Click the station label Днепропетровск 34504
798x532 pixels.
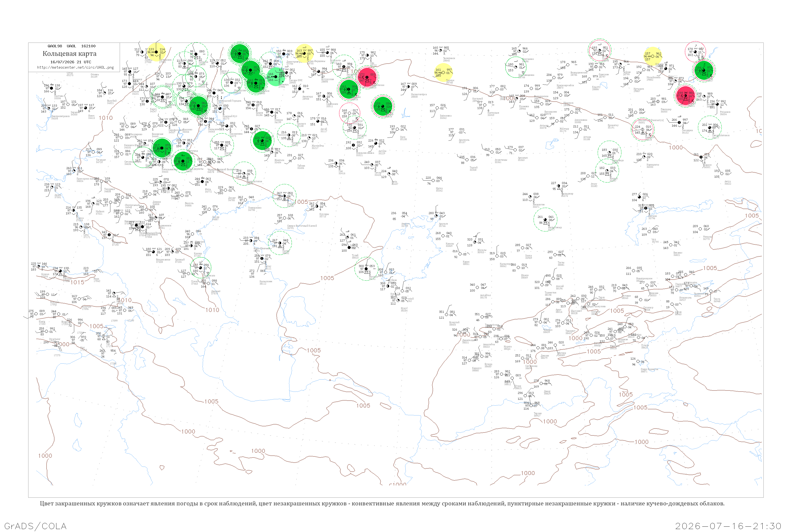point(60,117)
